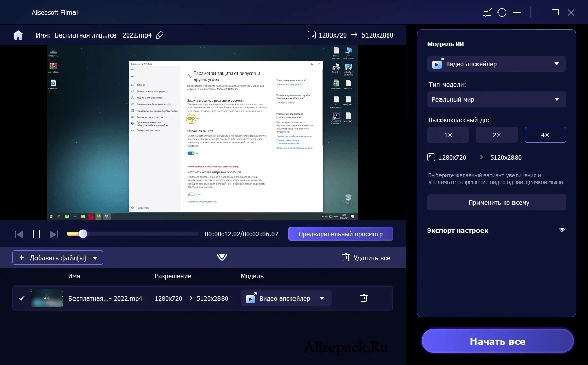
Task: Click the 1280x720 → 5120x2880 resolution cell in the file row
Action: click(x=191, y=299)
